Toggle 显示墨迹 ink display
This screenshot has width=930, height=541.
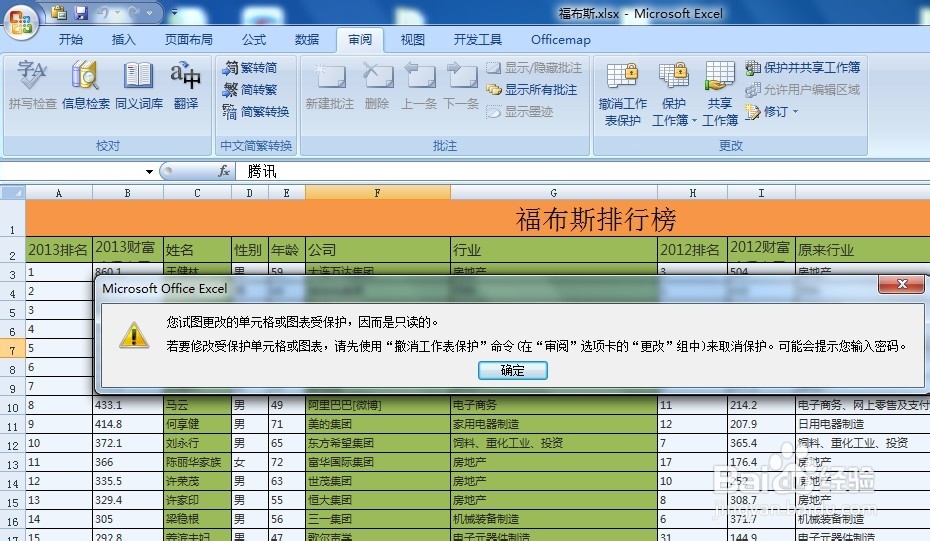520,112
